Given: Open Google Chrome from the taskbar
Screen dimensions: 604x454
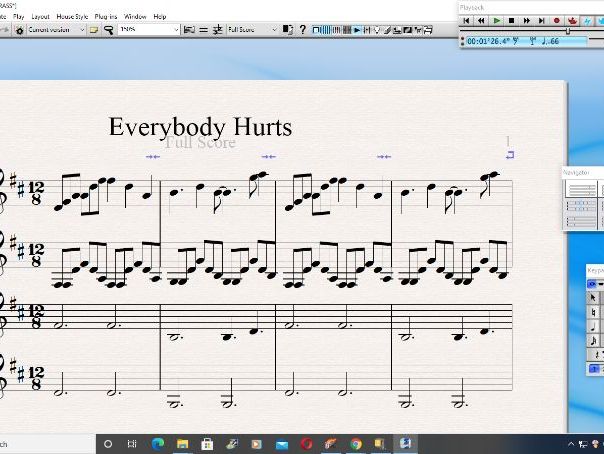Looking at the screenshot, I should coord(356,444).
